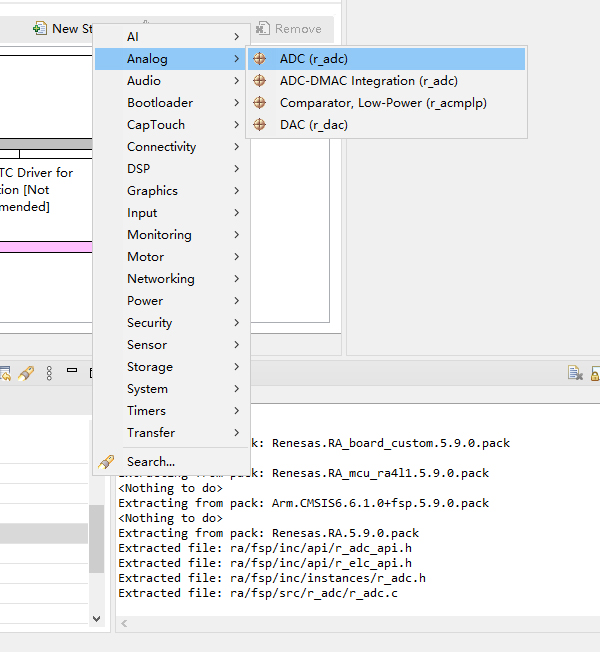Choose ADC-DMAC Integration (r_adc) entry
600x652 pixels.
[x=387, y=81]
